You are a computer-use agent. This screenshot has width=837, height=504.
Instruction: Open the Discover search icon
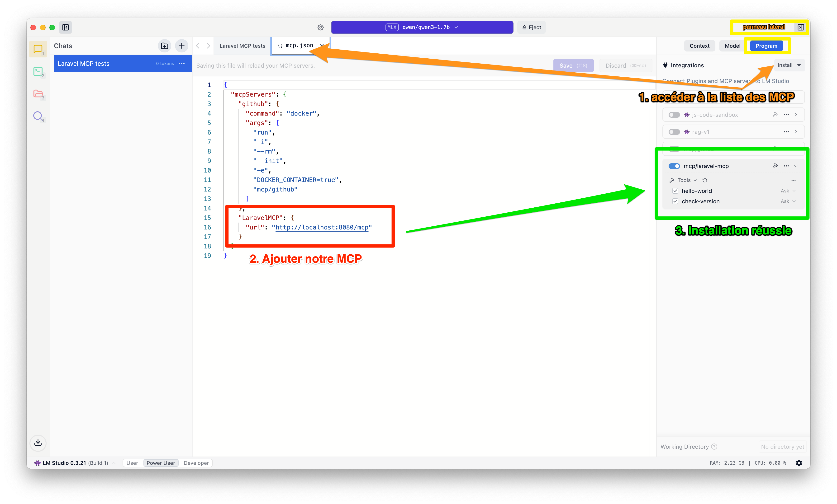pos(38,116)
